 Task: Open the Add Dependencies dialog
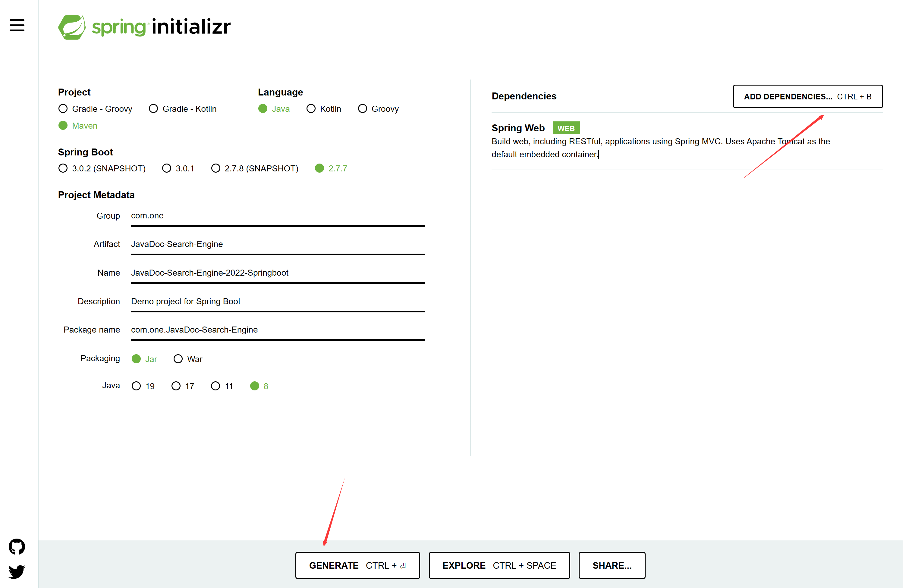pos(808,96)
